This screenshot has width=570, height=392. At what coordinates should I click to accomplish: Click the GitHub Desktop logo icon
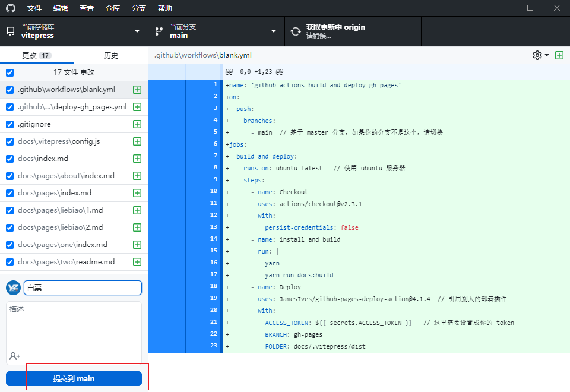pos(11,8)
